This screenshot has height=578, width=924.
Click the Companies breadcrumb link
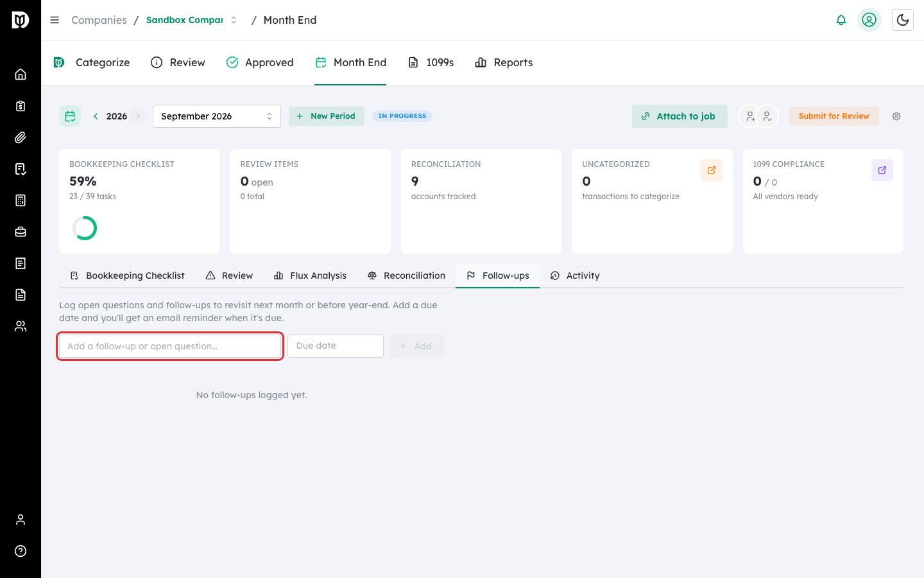tap(99, 20)
